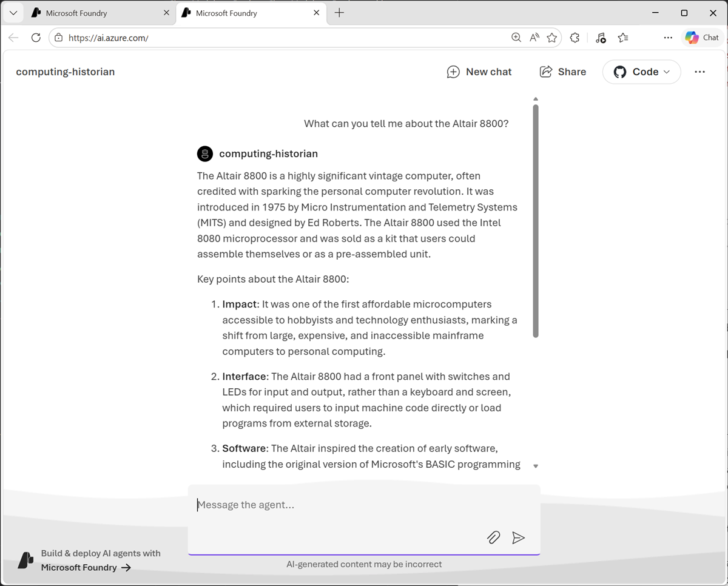Toggle Read aloud with the A icon
Screen dimensions: 728x586
534,37
